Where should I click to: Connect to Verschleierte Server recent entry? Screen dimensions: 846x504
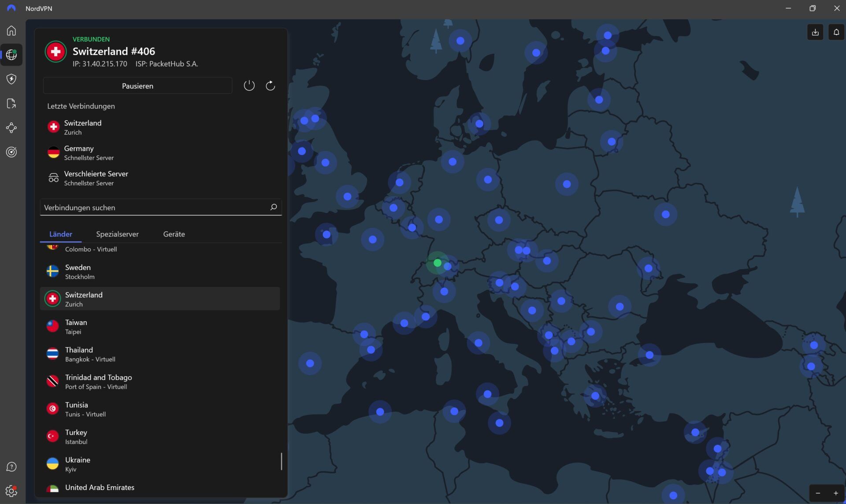point(161,178)
